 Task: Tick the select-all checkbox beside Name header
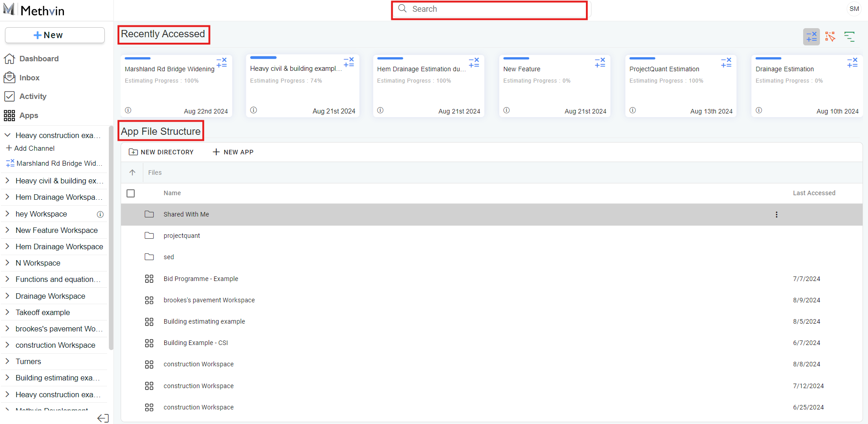click(x=131, y=193)
